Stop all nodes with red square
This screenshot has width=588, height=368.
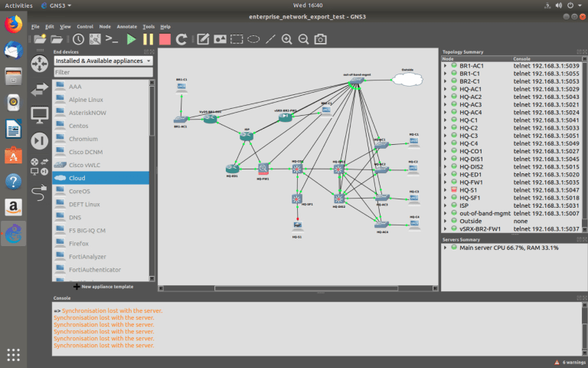[x=165, y=39]
